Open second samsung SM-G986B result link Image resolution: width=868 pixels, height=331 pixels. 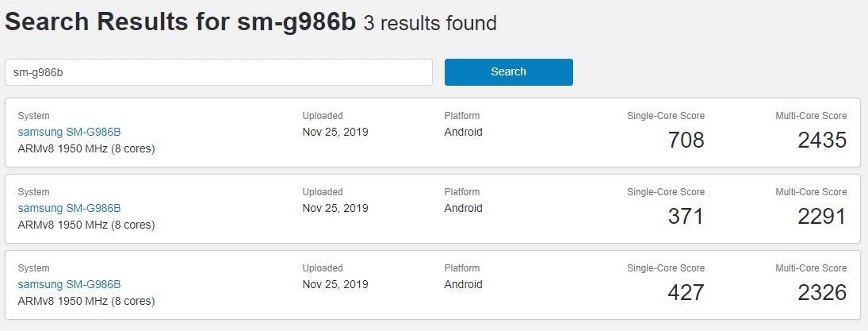(x=69, y=208)
